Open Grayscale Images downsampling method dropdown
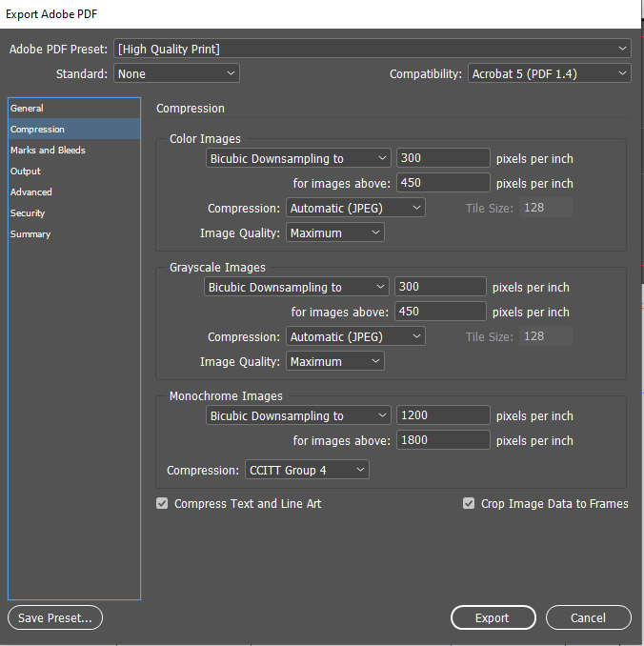The image size is (644, 646). click(296, 287)
